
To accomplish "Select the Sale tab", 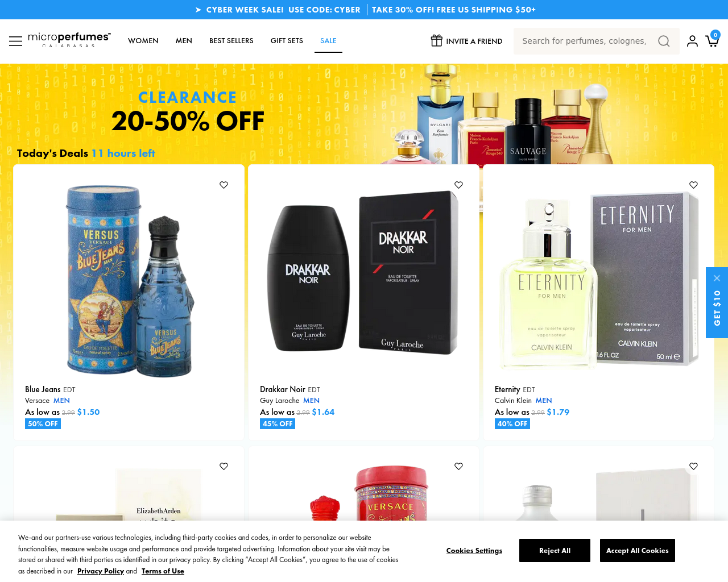I will tap(328, 41).
